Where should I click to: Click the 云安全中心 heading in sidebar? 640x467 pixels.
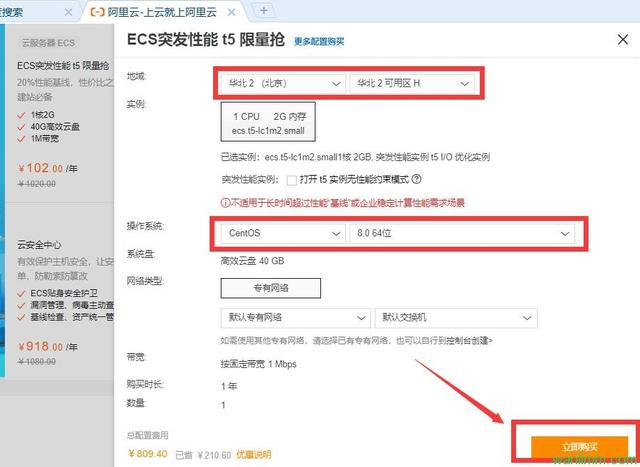39,245
